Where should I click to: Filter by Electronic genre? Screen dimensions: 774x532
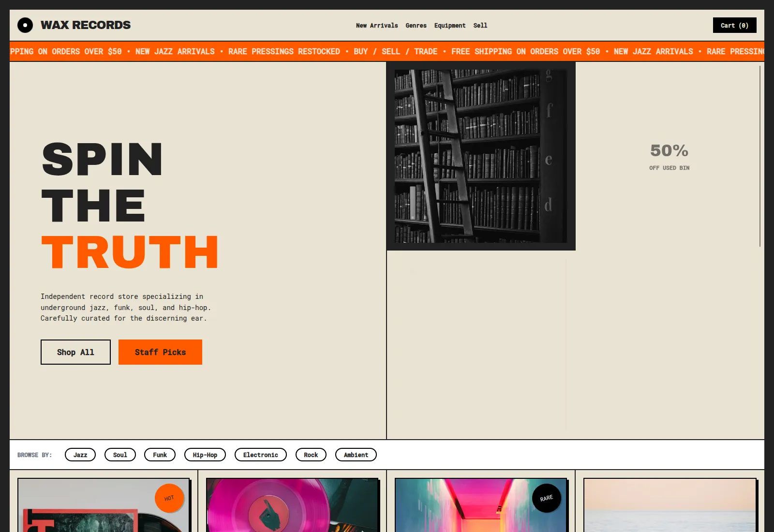coord(260,455)
